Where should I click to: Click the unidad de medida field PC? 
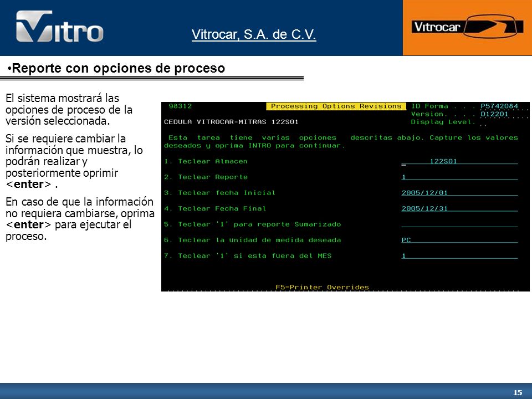459,240
